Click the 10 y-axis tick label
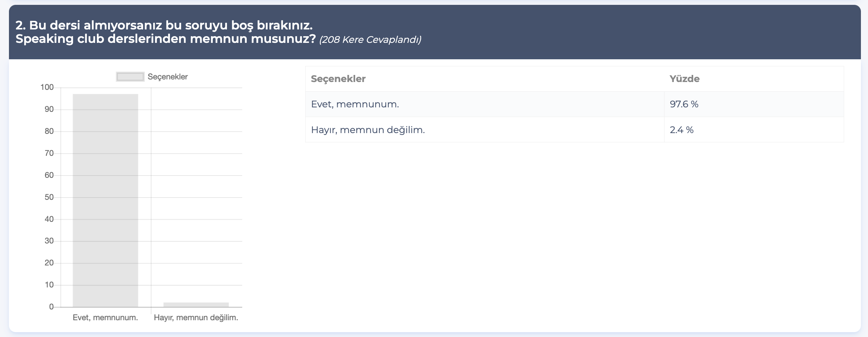Viewport: 868px width, 337px height. [x=49, y=285]
